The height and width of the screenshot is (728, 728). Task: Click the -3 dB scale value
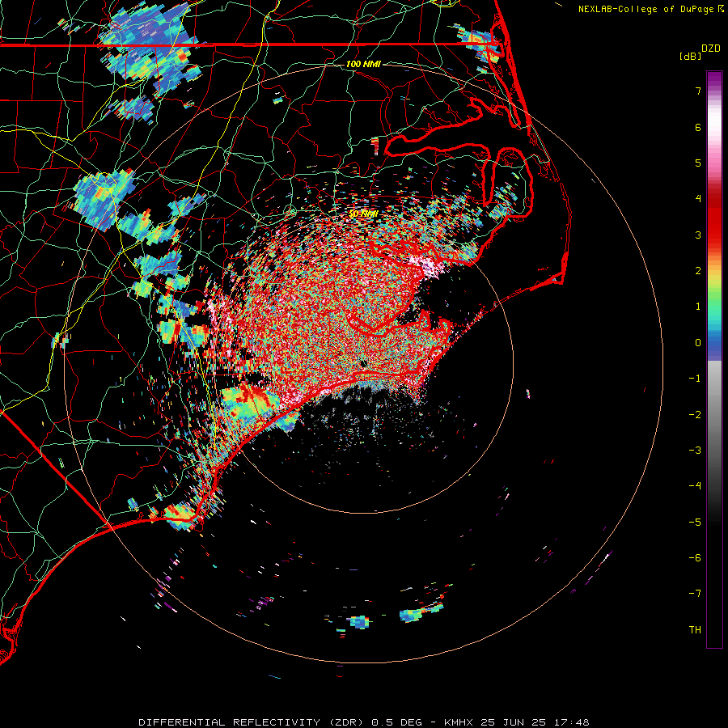[x=695, y=451]
